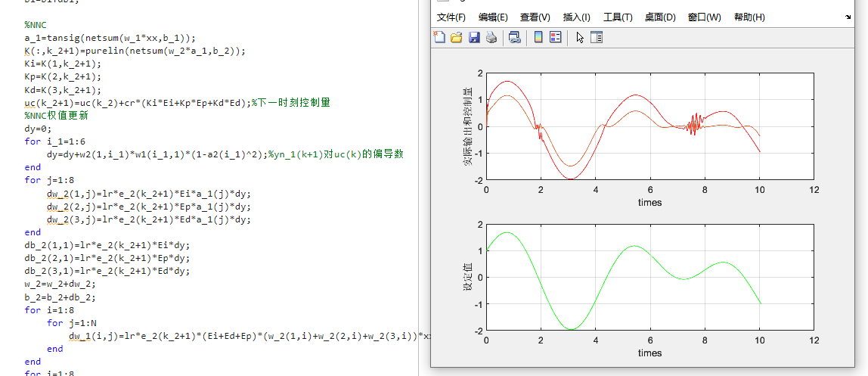Click the Link Plot icon in the toolbar
Screen dimensions: 868x376
pos(515,37)
